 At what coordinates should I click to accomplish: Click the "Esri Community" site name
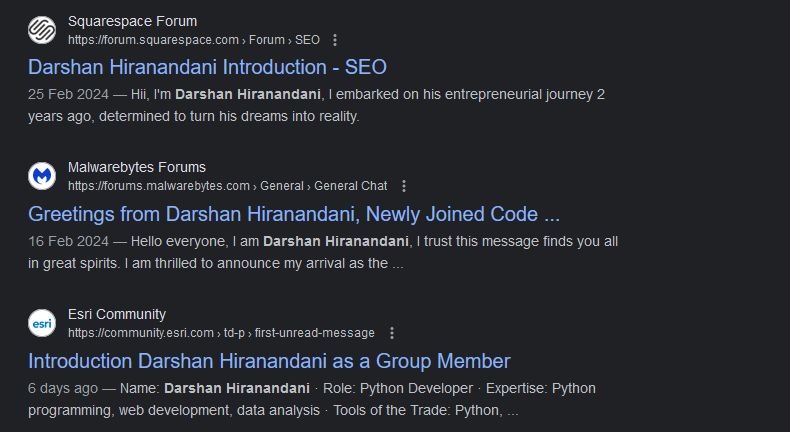pos(117,314)
